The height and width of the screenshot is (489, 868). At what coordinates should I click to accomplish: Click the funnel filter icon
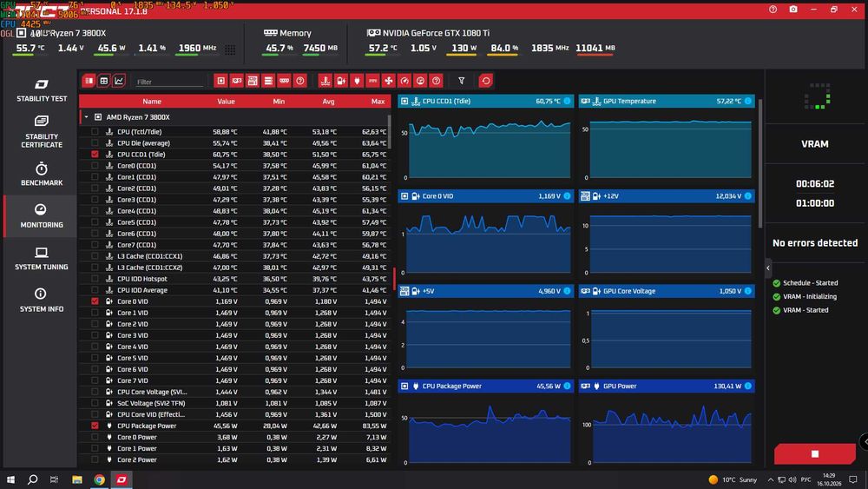click(461, 81)
